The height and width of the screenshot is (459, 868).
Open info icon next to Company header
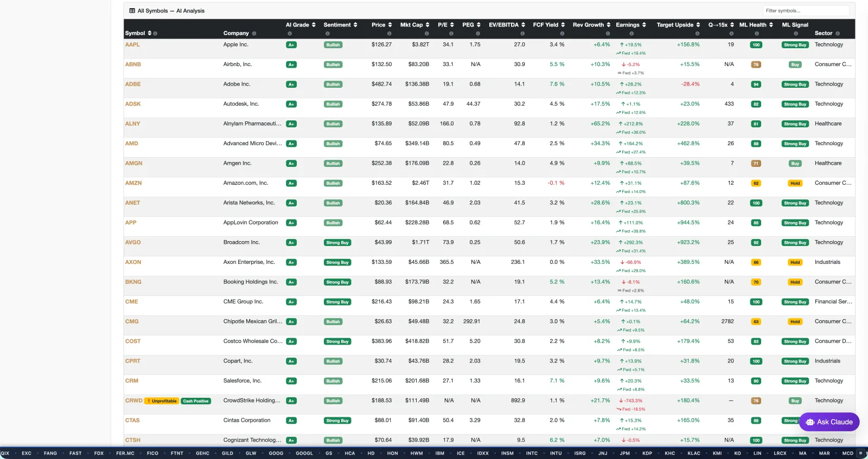pyautogui.click(x=254, y=34)
